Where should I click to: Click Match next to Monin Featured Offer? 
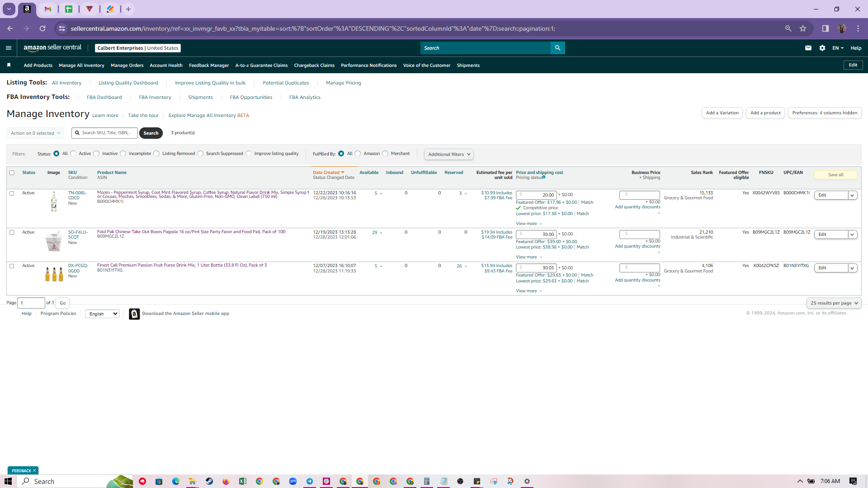tap(587, 202)
